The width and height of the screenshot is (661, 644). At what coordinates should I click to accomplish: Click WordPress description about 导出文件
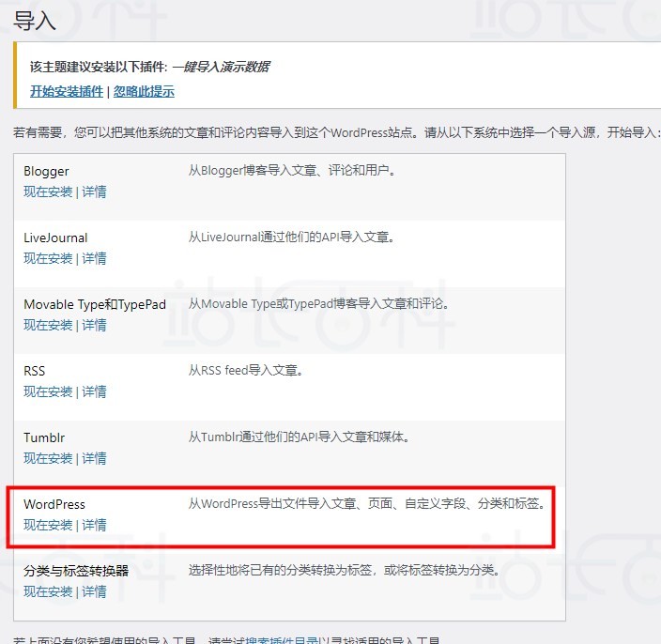tap(367, 503)
